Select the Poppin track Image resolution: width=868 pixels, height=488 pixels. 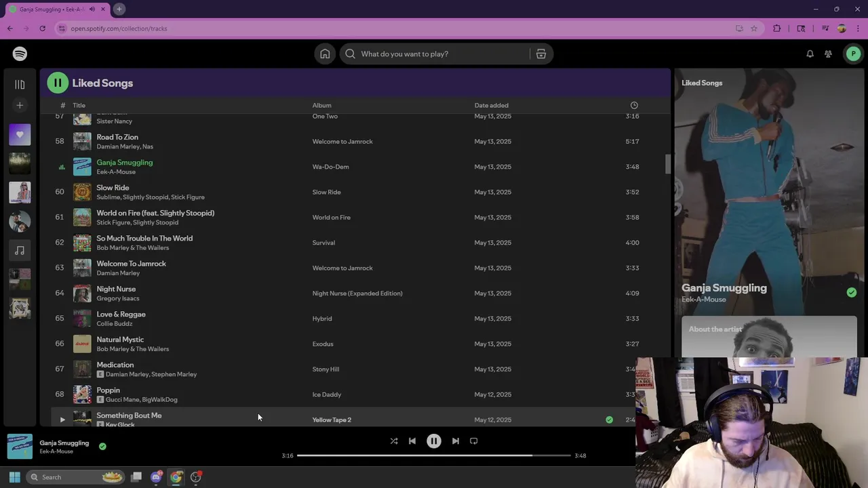108,390
